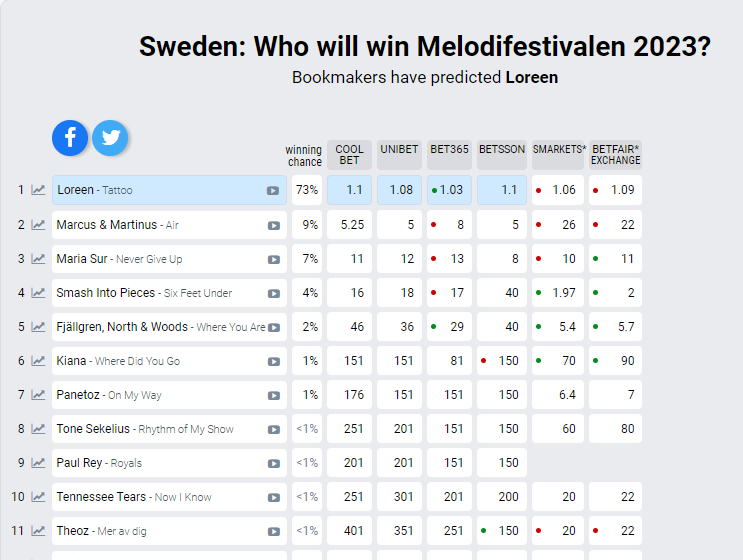Watch the Panetoz On My Way video
This screenshot has width=743, height=560.
(273, 395)
